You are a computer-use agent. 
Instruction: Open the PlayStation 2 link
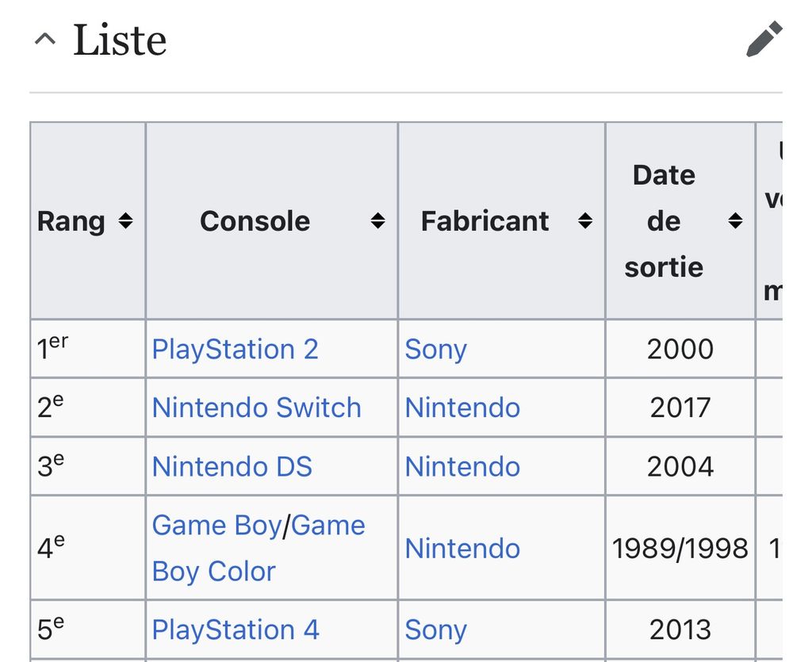coord(235,349)
